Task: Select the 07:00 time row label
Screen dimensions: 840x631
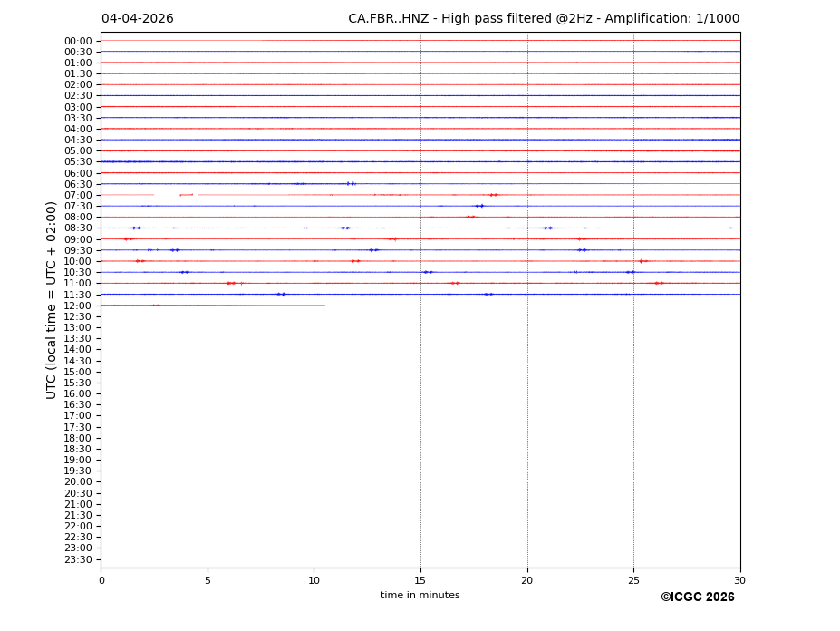Action: [x=78, y=195]
